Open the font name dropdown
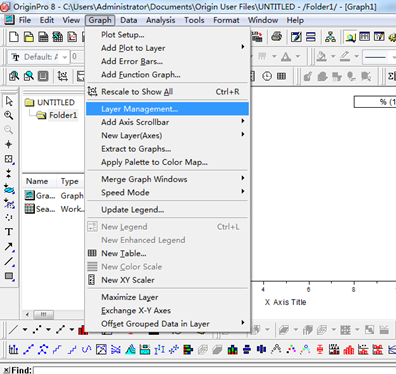396x374 pixels. point(65,57)
